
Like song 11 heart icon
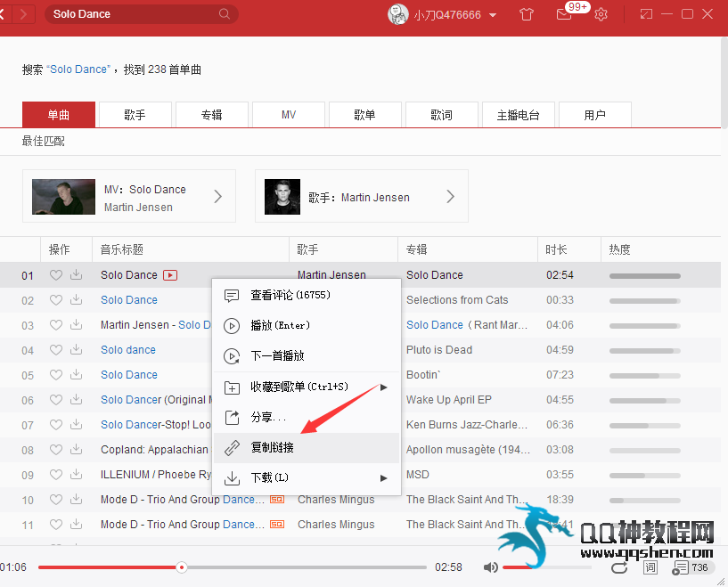(56, 525)
